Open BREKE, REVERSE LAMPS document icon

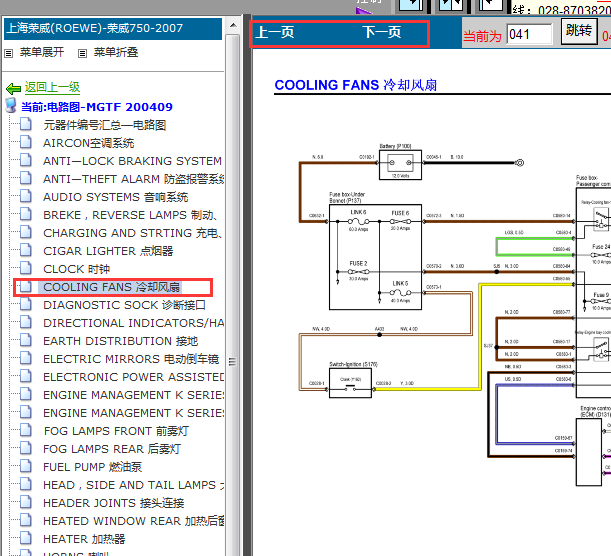(26, 214)
